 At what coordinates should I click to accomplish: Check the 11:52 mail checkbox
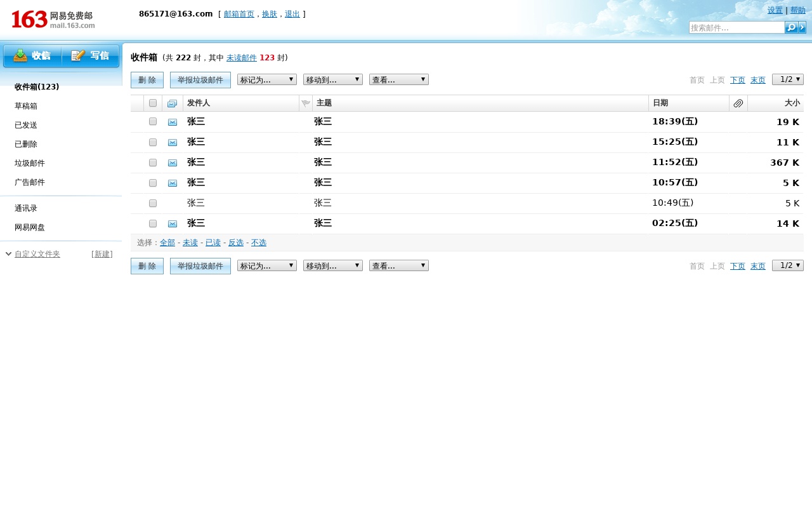pyautogui.click(x=153, y=163)
